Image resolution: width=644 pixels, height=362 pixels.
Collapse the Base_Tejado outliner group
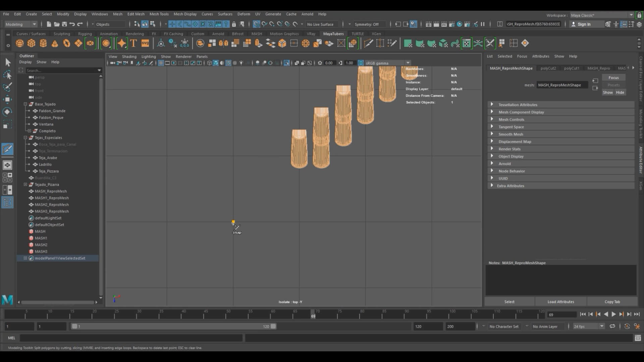click(25, 104)
